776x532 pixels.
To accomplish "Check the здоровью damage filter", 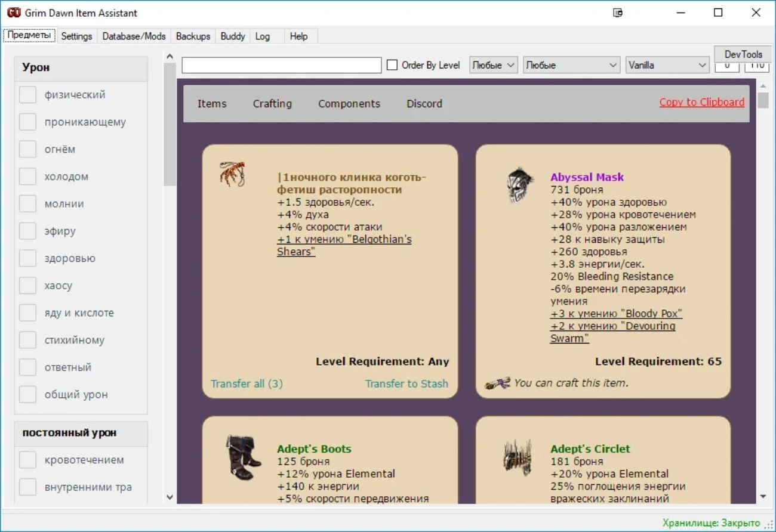I will coord(28,258).
